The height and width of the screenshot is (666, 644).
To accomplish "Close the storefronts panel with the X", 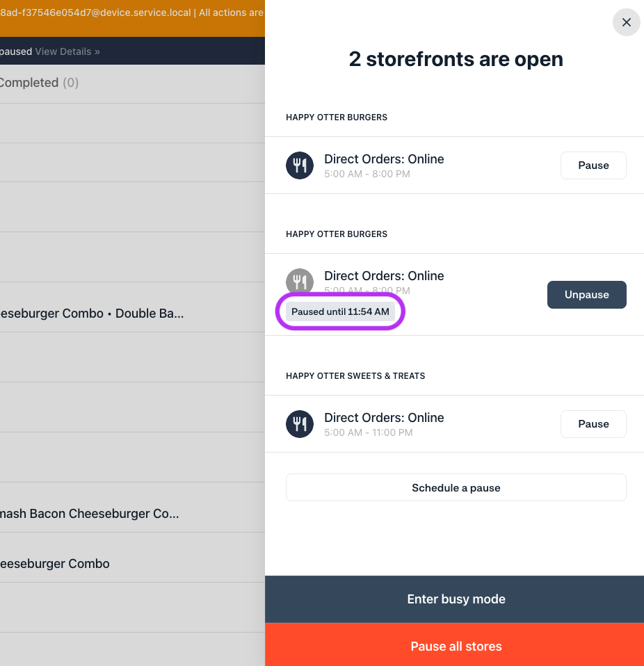I will pyautogui.click(x=626, y=22).
